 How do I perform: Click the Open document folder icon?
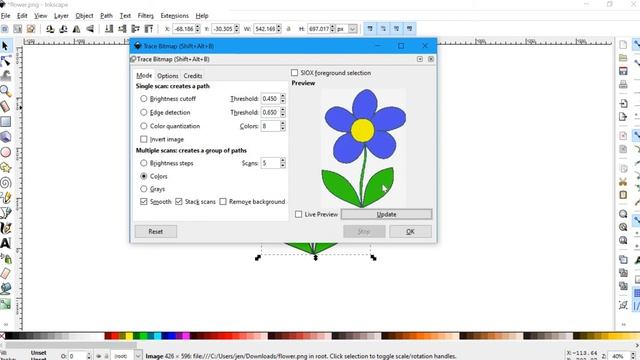[623, 58]
